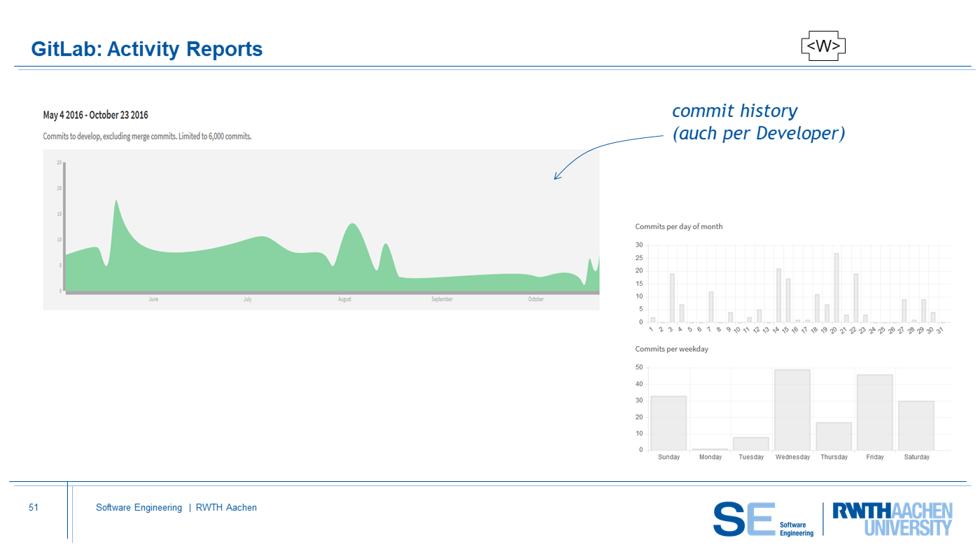The width and height of the screenshot is (980, 552).
Task: Select the Wednesday bar in the weekday chart
Action: click(792, 410)
